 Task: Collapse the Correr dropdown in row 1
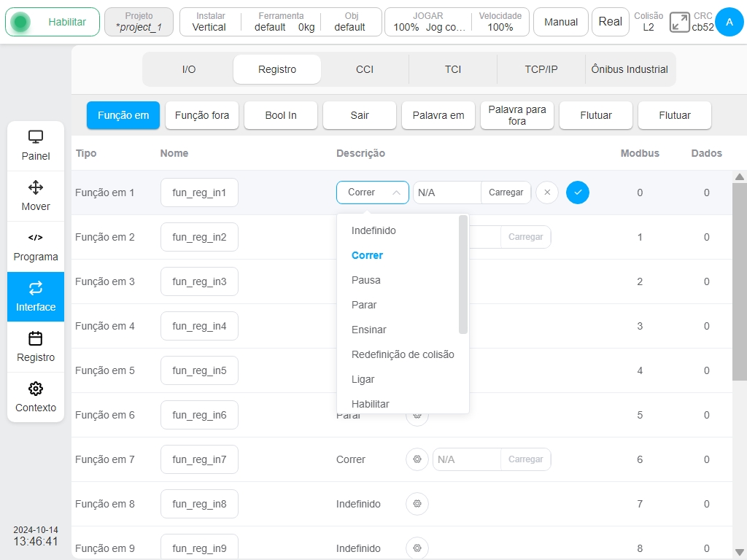click(372, 192)
